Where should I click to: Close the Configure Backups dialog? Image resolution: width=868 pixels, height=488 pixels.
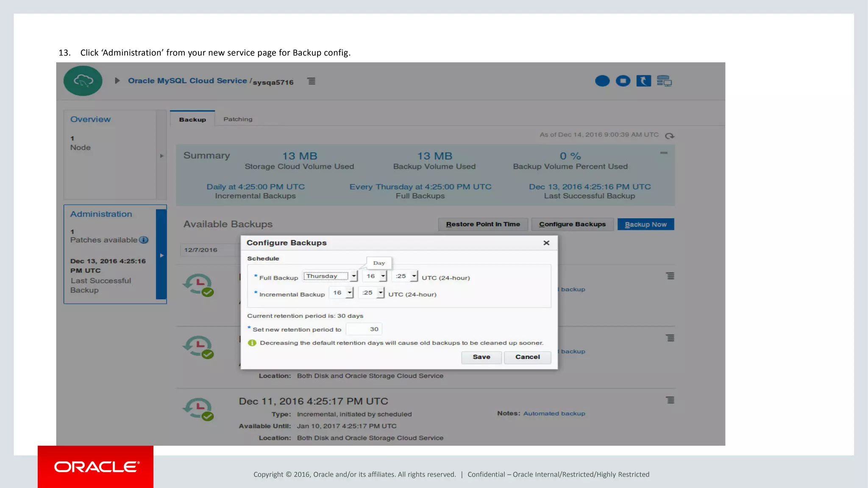click(546, 243)
